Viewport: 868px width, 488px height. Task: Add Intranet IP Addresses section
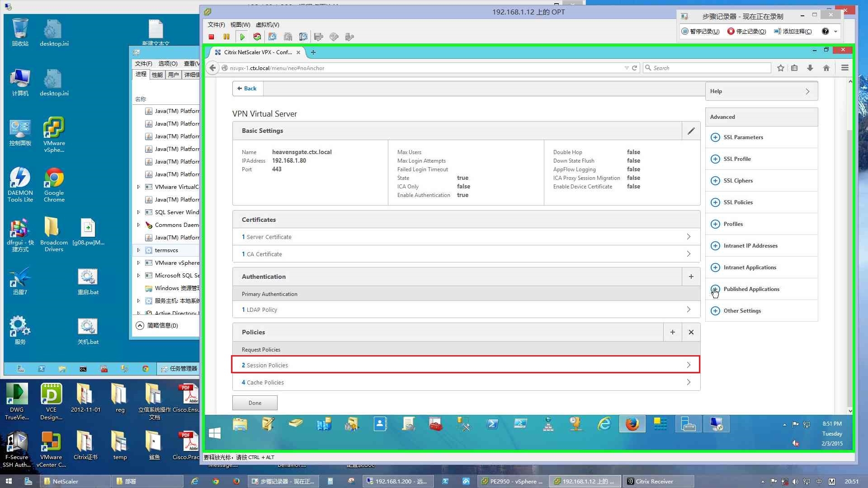[x=715, y=246]
